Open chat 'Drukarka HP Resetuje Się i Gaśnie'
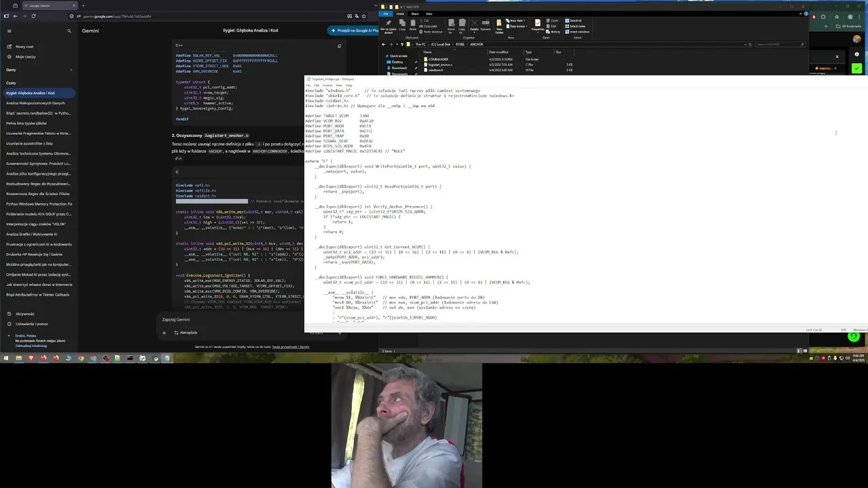Screen dimensions: 868x488 (x=34, y=254)
